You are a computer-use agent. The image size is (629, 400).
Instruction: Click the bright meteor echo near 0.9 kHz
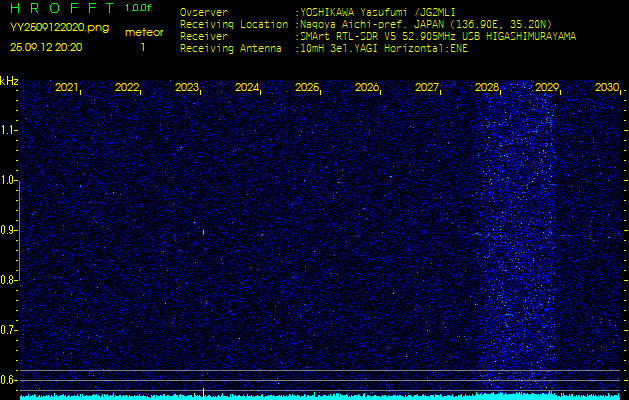point(203,232)
